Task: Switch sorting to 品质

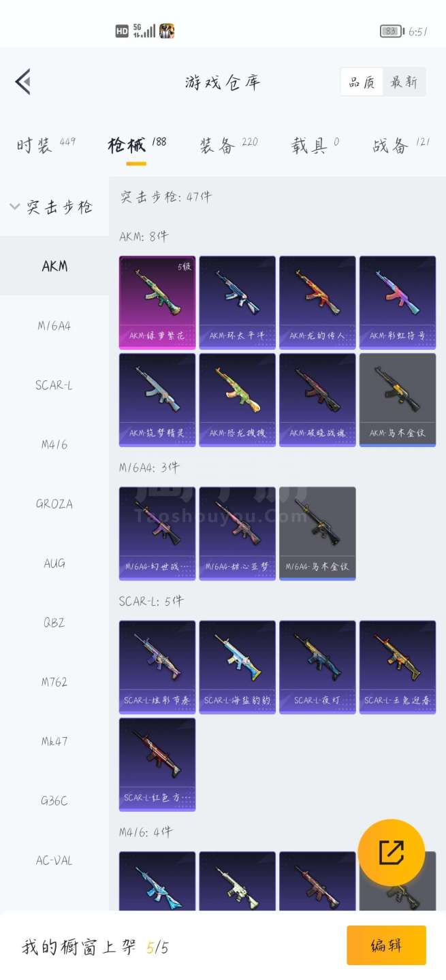Action: [362, 82]
